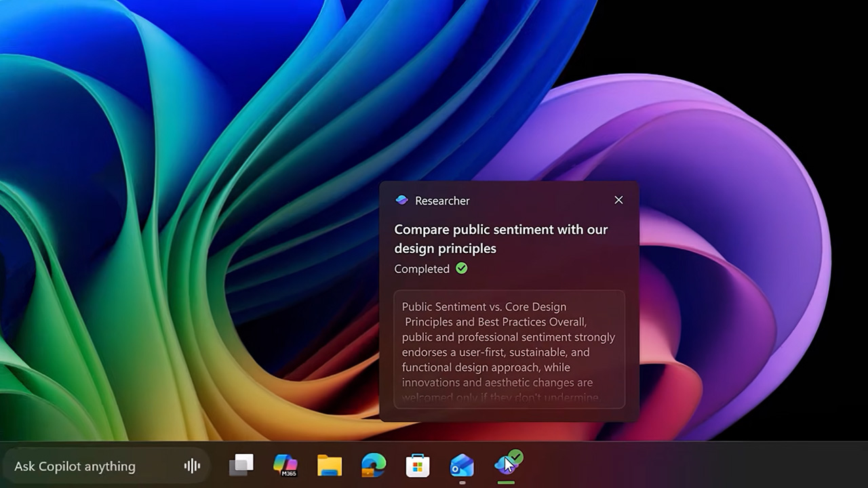Click the Researcher name label in popup
868x488 pixels.
click(x=442, y=201)
